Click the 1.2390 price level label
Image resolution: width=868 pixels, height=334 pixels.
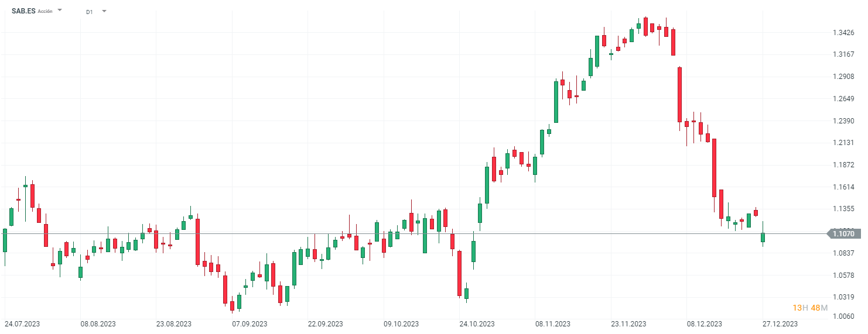coord(843,121)
